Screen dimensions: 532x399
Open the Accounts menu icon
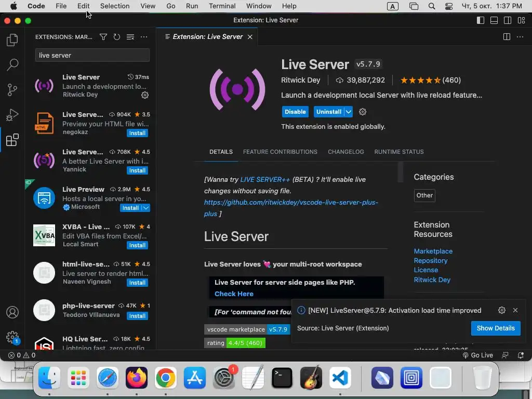(12, 312)
